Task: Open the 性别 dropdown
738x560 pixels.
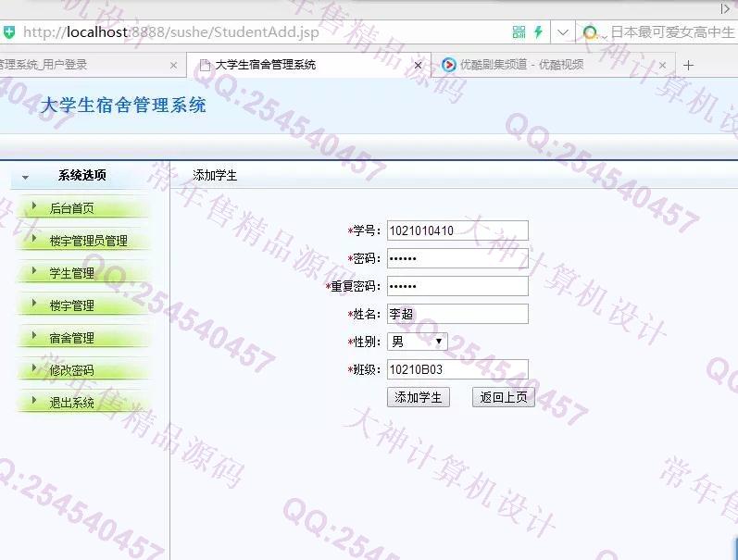Action: click(417, 342)
